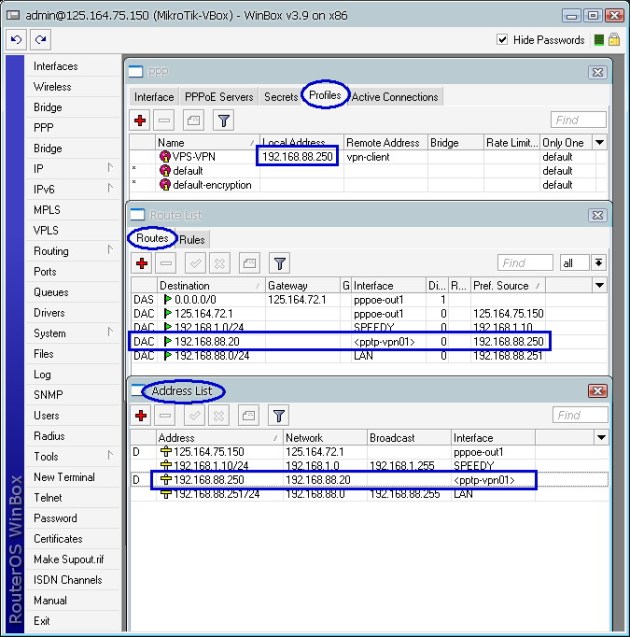Open the Address List columns dropdown arrow

tap(601, 438)
